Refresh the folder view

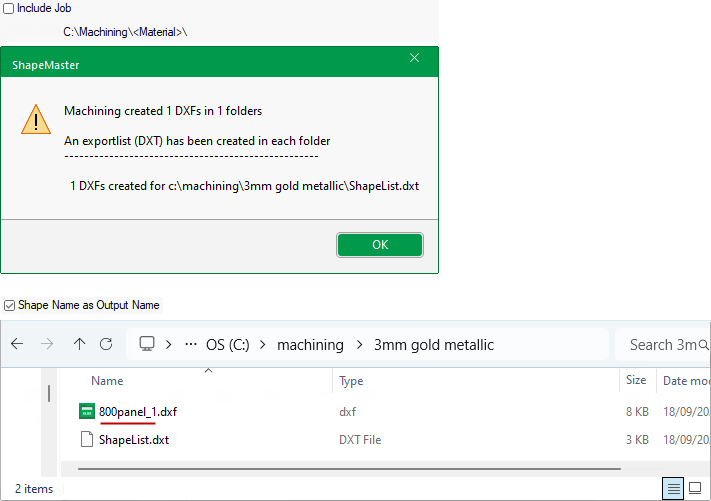point(106,344)
